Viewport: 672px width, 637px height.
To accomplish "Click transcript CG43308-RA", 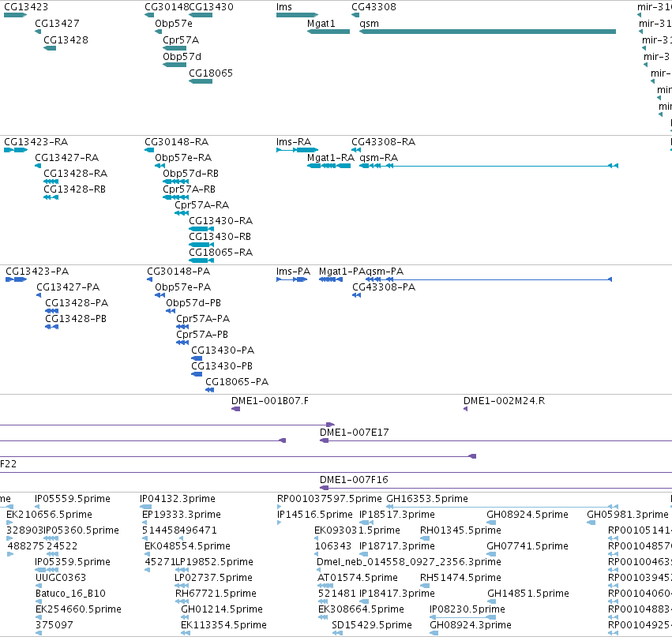I will coord(384,142).
